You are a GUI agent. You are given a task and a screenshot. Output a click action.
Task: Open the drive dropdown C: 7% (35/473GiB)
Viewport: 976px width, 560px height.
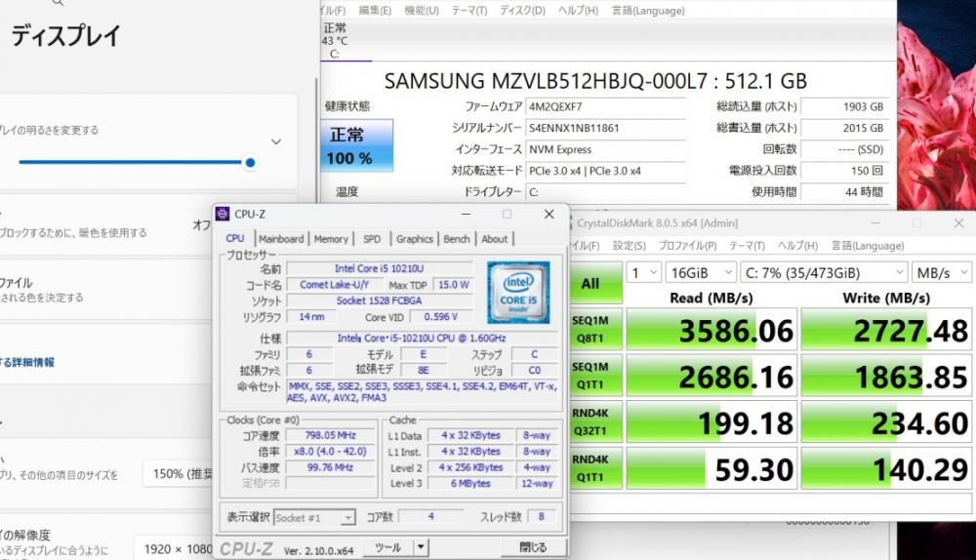pyautogui.click(x=824, y=272)
